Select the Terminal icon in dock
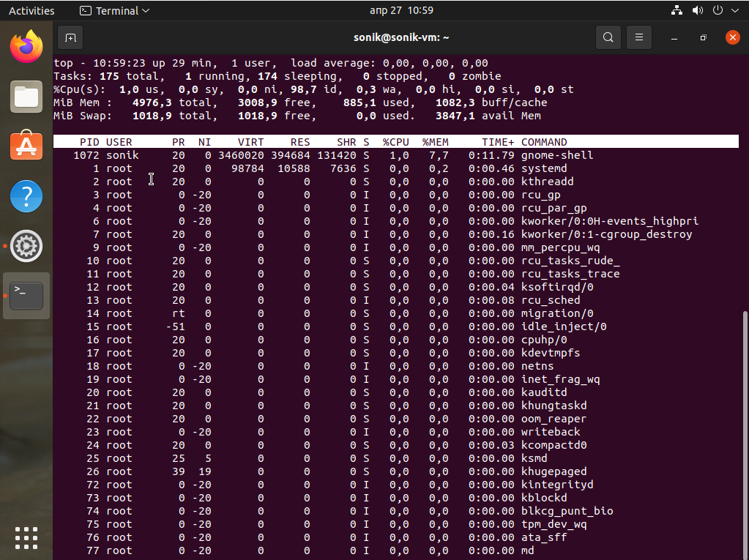This screenshot has width=749, height=560. tap(26, 295)
